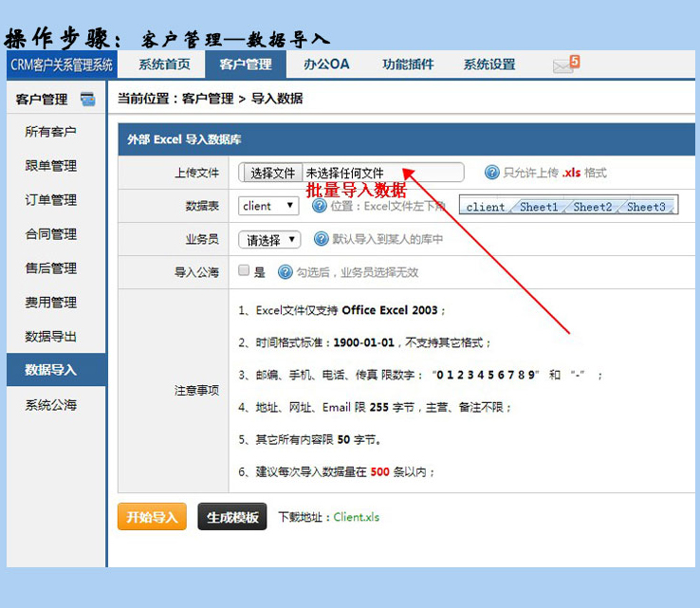
Task: Switch to the 系统首页 tab
Action: pos(164,64)
